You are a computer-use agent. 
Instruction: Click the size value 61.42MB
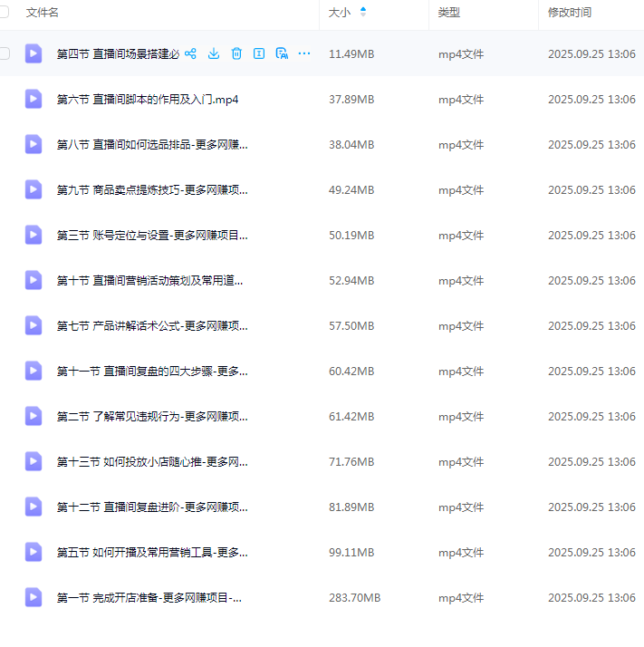[x=351, y=417]
